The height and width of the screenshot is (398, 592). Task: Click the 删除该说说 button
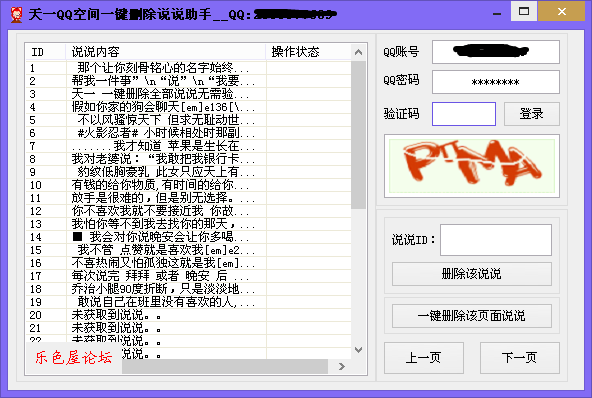point(472,274)
